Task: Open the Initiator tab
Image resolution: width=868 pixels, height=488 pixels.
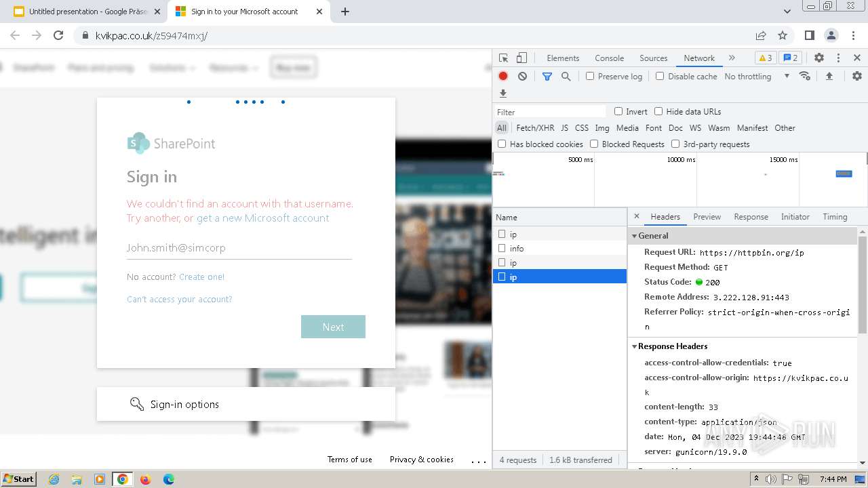Action: (795, 217)
